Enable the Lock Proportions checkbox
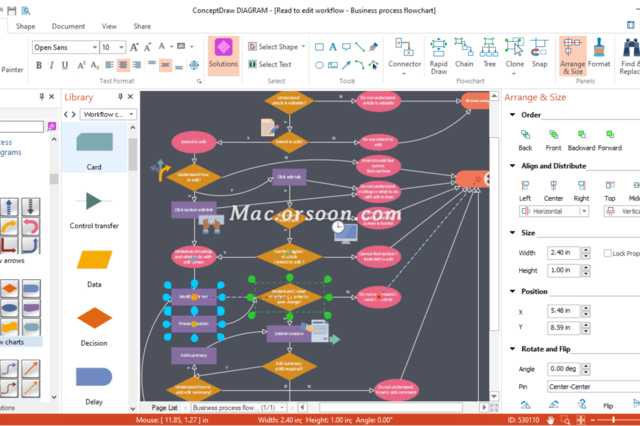The height and width of the screenshot is (426, 640). click(607, 253)
